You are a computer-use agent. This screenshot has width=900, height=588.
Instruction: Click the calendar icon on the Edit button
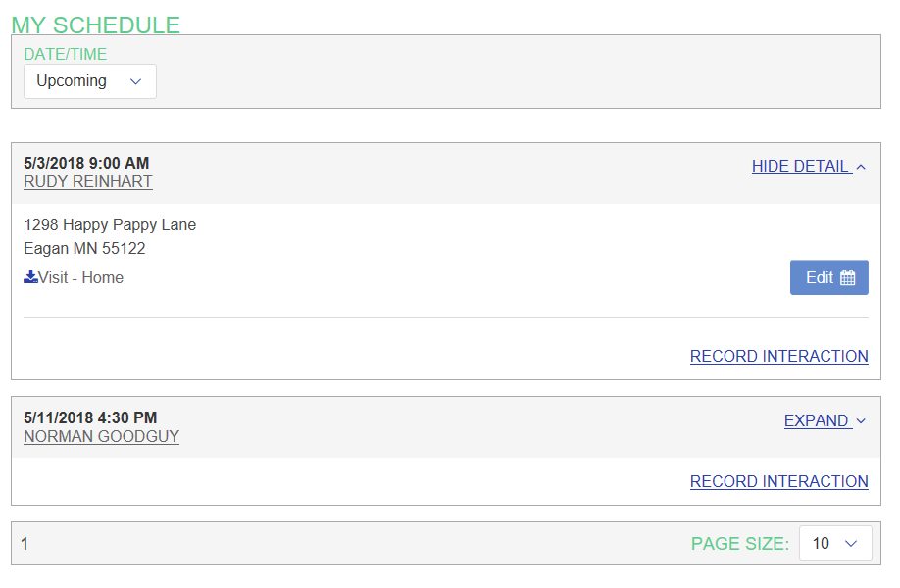[848, 277]
